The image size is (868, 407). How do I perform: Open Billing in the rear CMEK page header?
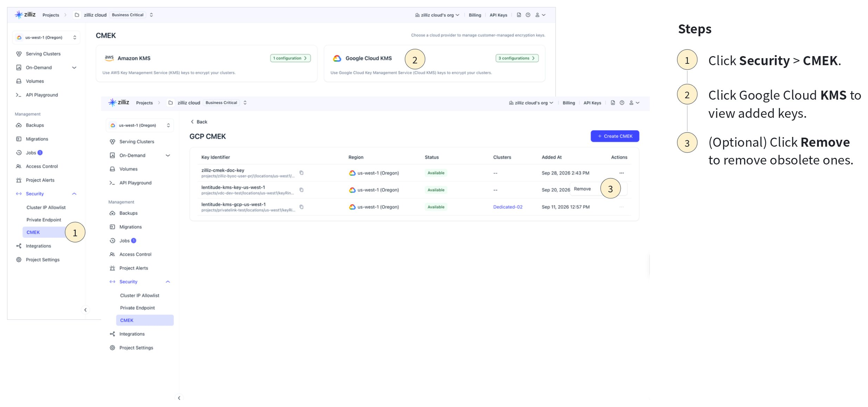click(475, 15)
